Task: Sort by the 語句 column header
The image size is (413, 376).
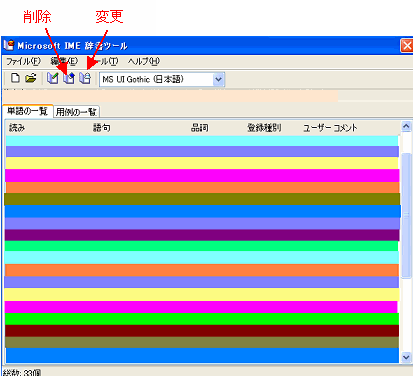Action: 102,128
